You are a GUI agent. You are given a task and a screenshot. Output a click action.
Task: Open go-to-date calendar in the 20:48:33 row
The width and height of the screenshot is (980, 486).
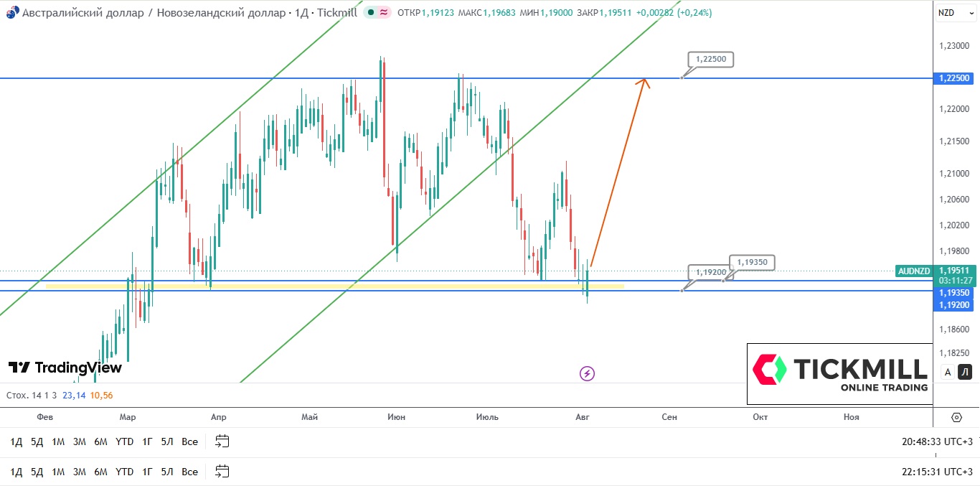222,441
